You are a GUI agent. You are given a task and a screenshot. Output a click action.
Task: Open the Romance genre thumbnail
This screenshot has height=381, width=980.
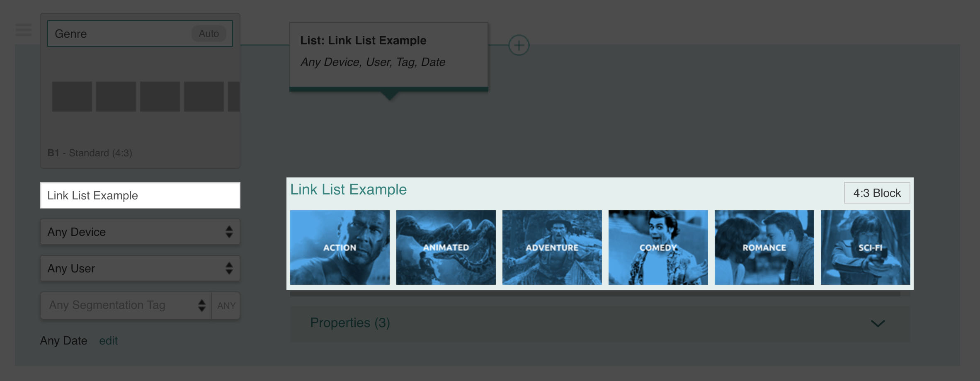764,248
